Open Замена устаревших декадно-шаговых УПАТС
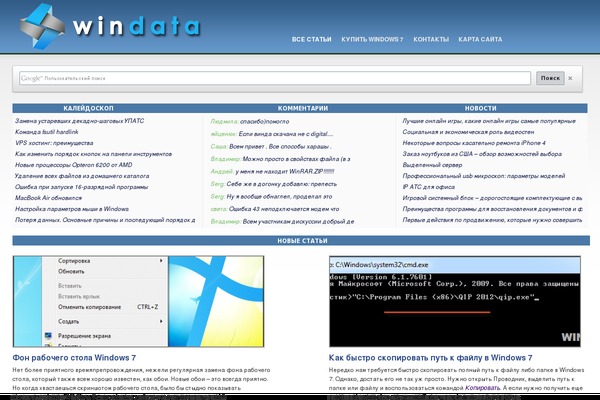This screenshot has height=400, width=600. [80, 121]
